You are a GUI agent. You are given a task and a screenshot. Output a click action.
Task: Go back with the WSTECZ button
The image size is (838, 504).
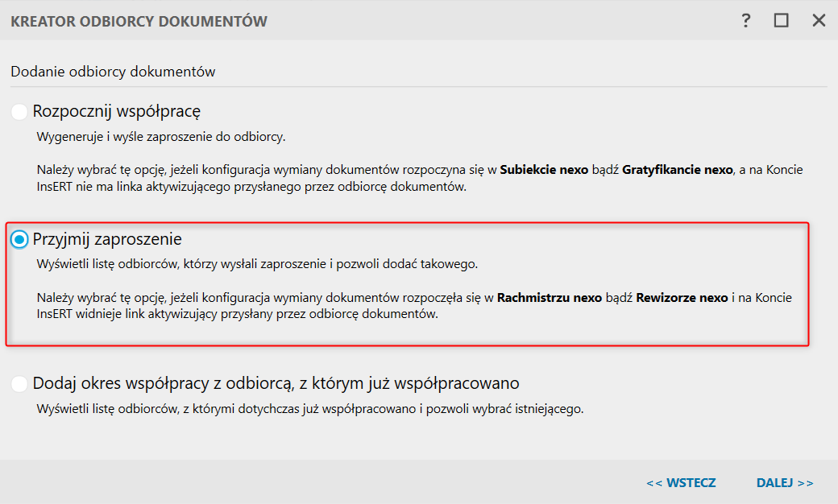tap(681, 483)
